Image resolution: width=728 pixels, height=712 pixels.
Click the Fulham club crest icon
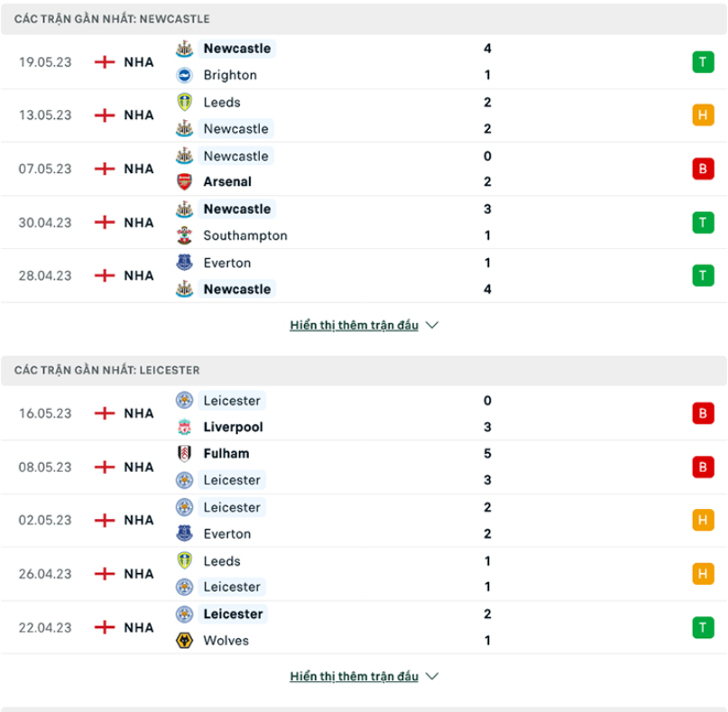click(x=184, y=454)
